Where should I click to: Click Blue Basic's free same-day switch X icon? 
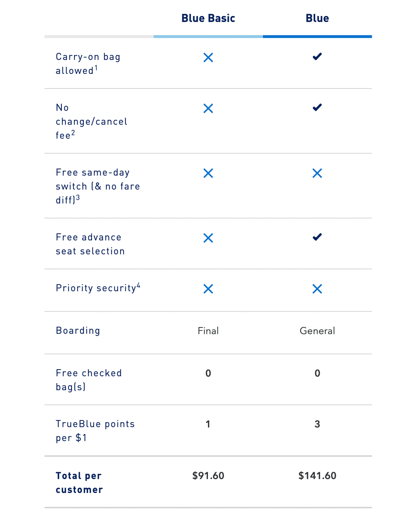point(208,173)
